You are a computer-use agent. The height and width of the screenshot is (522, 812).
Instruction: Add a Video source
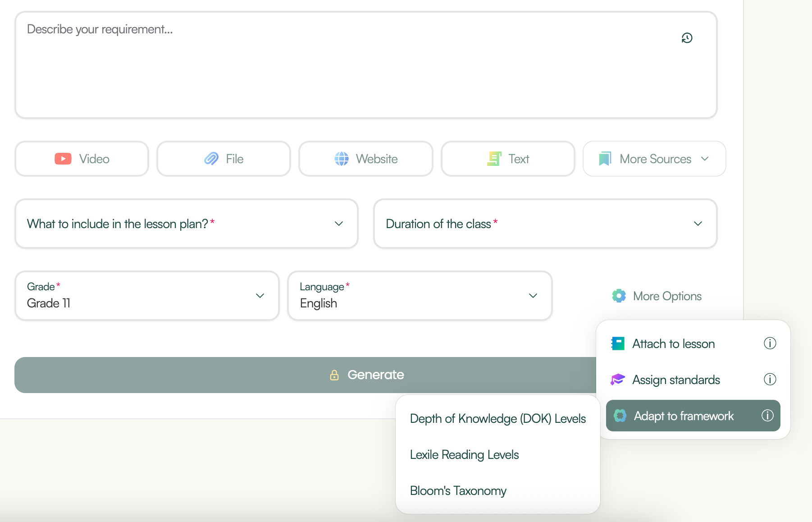point(82,159)
